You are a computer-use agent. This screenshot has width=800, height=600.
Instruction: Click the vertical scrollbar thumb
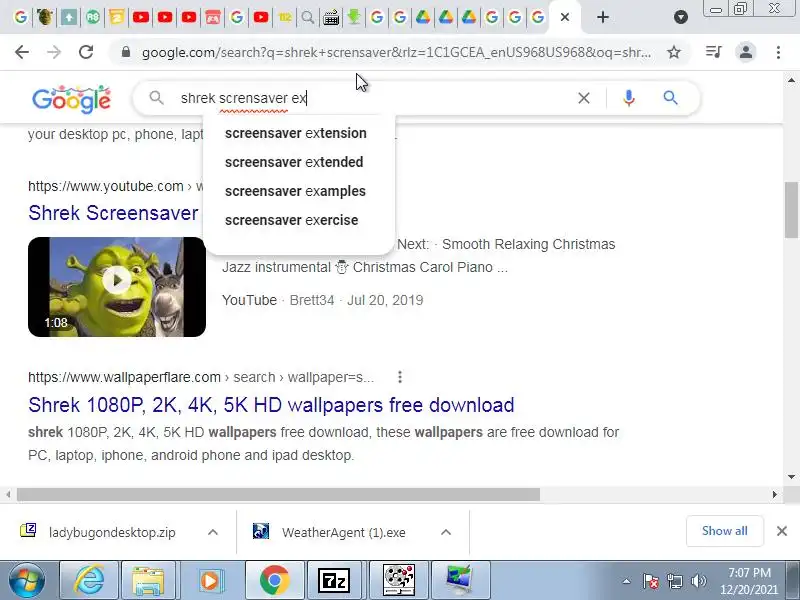point(792,209)
